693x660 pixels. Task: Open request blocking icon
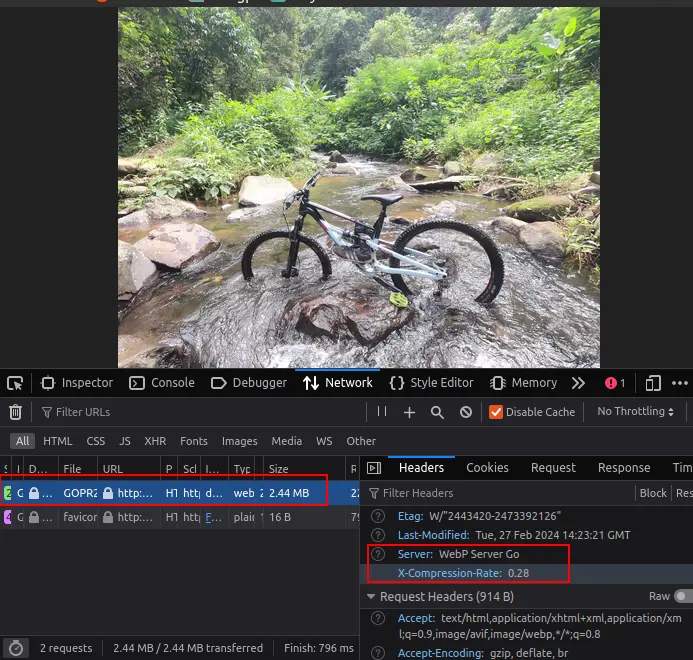point(466,412)
